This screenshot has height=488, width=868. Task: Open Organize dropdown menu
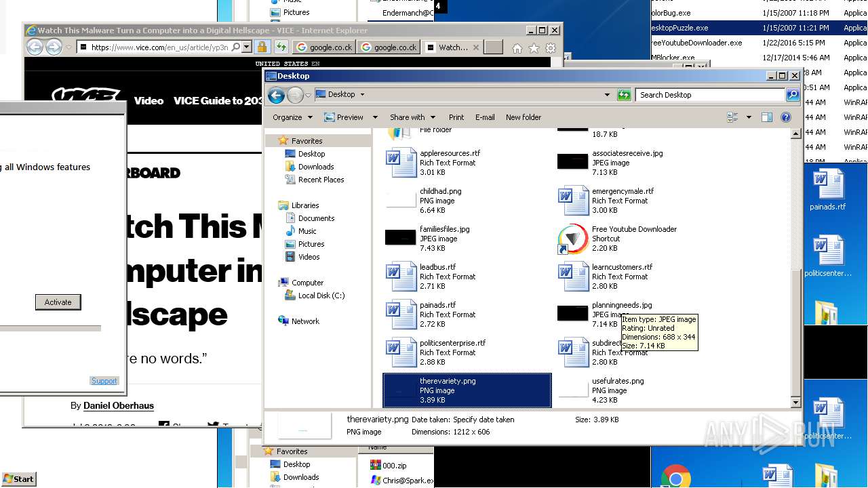[293, 117]
